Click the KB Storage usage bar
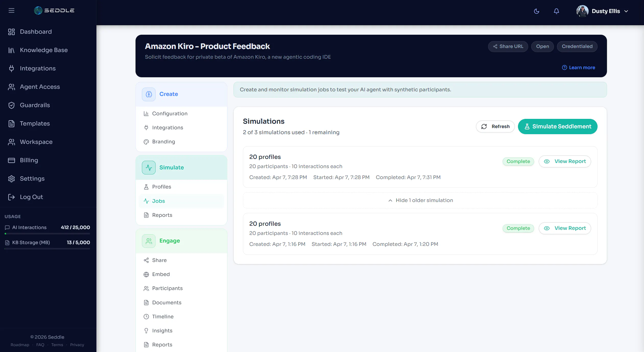 [x=47, y=248]
